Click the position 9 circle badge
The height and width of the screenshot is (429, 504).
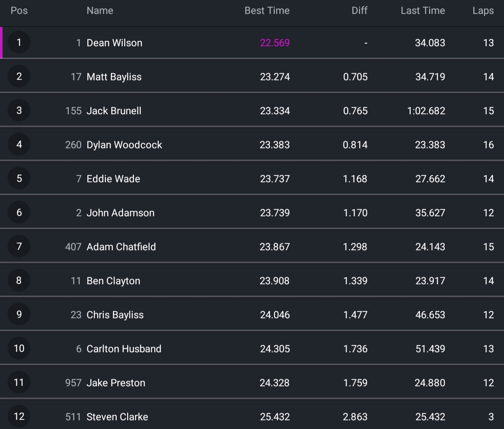point(19,314)
